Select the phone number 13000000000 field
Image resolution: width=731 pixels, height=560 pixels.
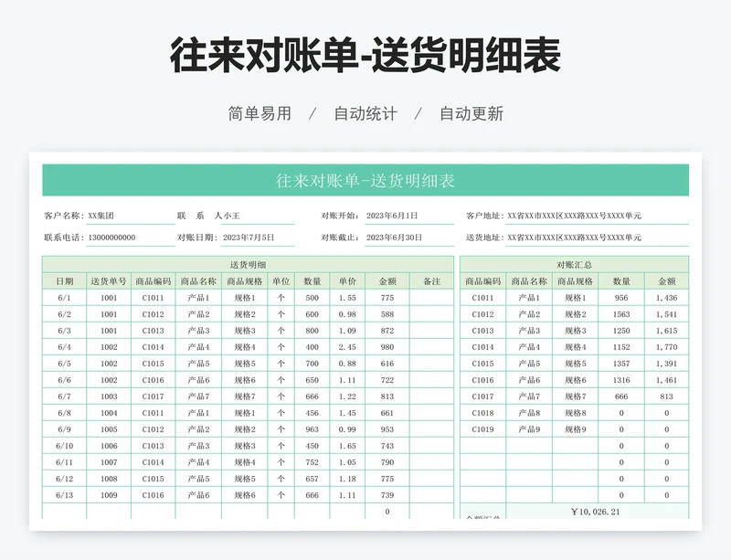coord(131,238)
